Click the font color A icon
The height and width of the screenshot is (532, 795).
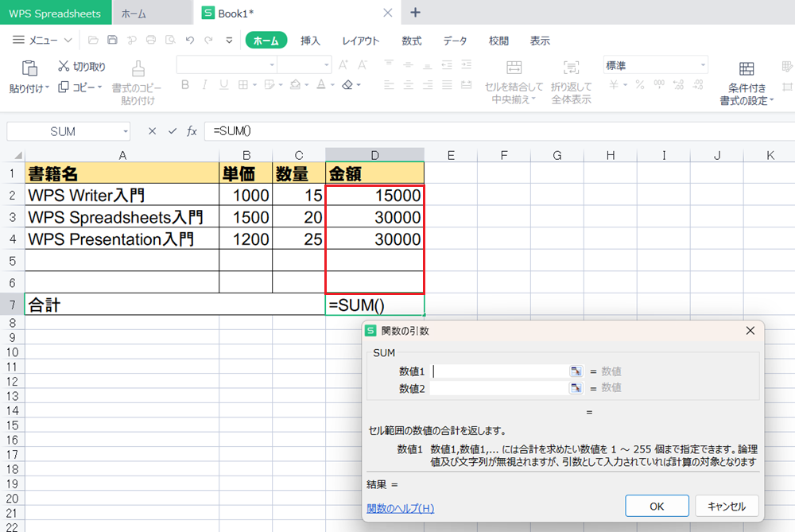point(321,85)
